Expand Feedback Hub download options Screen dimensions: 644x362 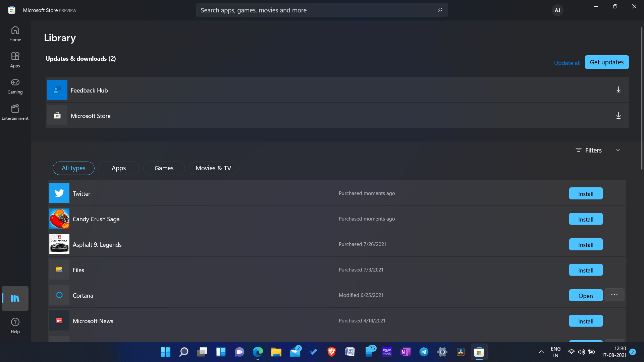618,90
